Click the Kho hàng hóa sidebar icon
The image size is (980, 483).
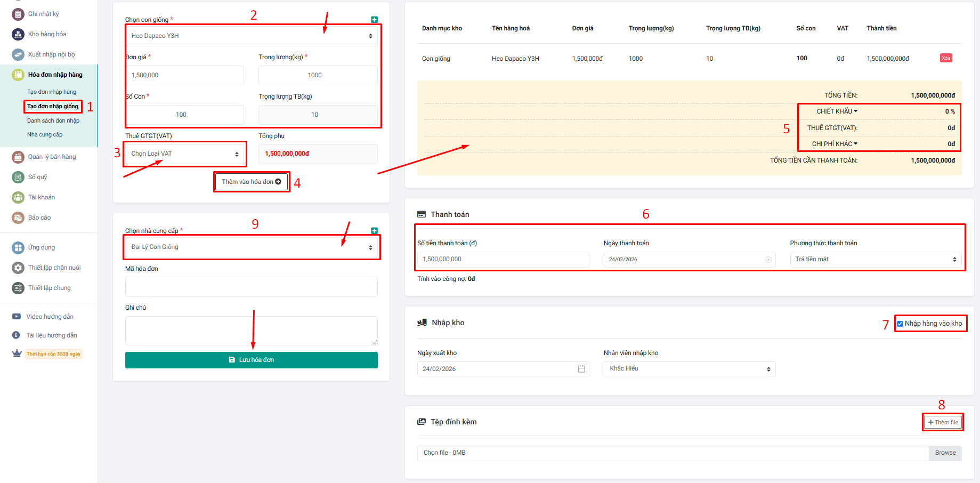click(18, 34)
